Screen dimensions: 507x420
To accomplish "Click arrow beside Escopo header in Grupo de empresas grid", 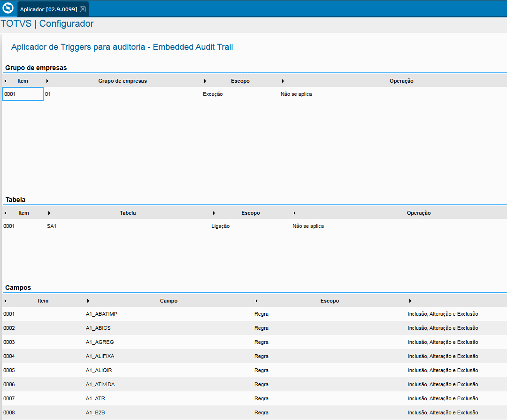I will point(205,81).
